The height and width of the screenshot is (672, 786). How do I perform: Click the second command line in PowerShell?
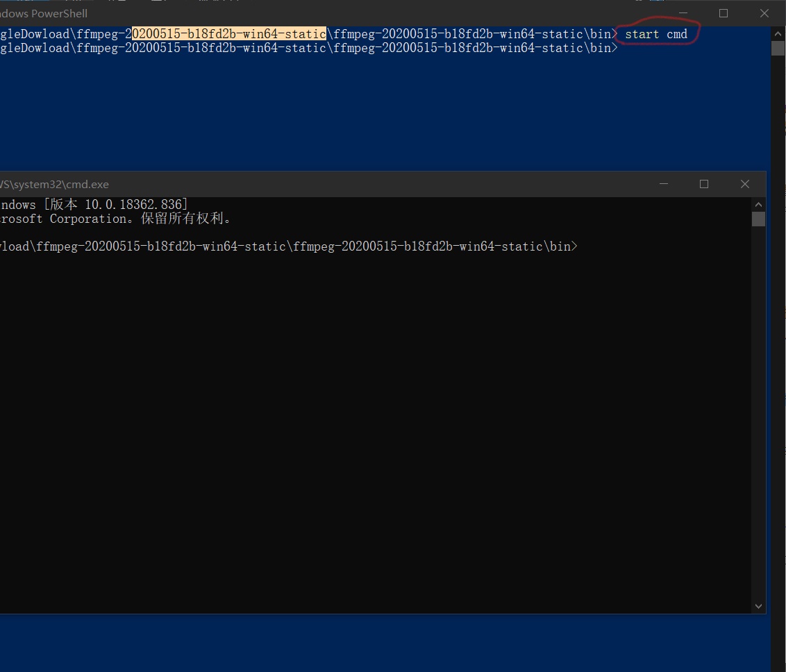(x=306, y=47)
